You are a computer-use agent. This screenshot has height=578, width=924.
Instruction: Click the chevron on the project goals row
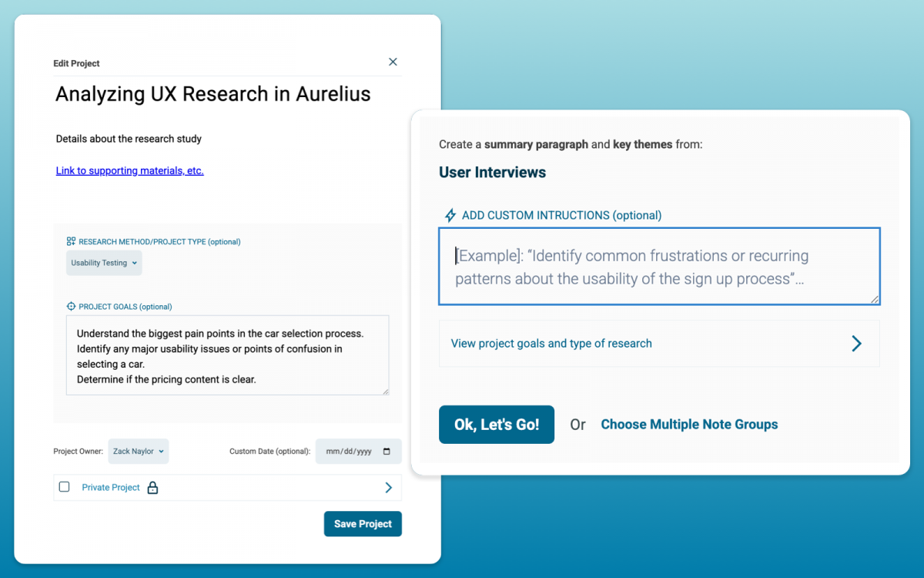pyautogui.click(x=856, y=343)
